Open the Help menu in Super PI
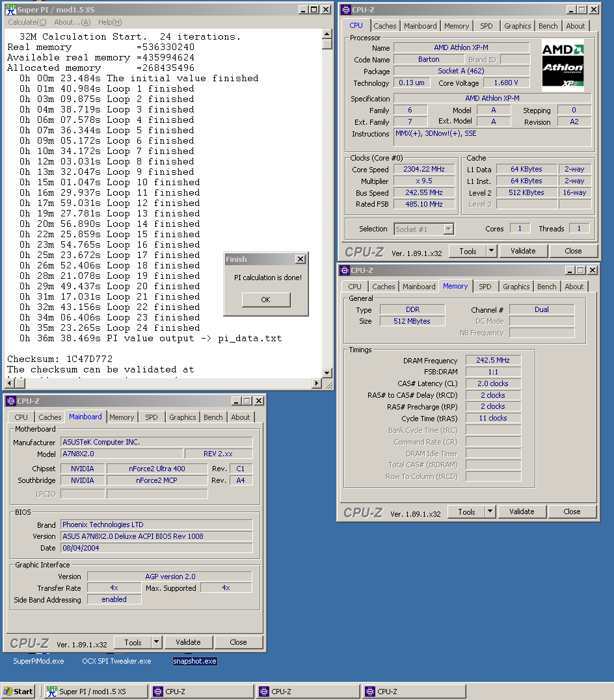 click(110, 22)
